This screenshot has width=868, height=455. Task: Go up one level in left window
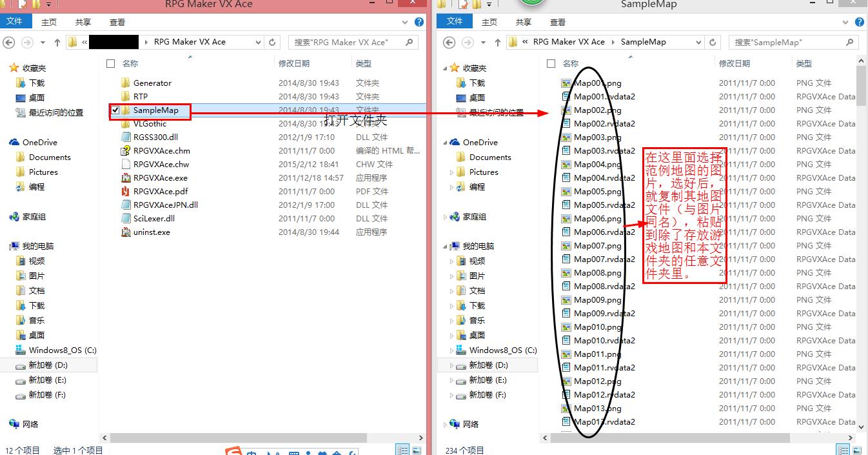[57, 42]
